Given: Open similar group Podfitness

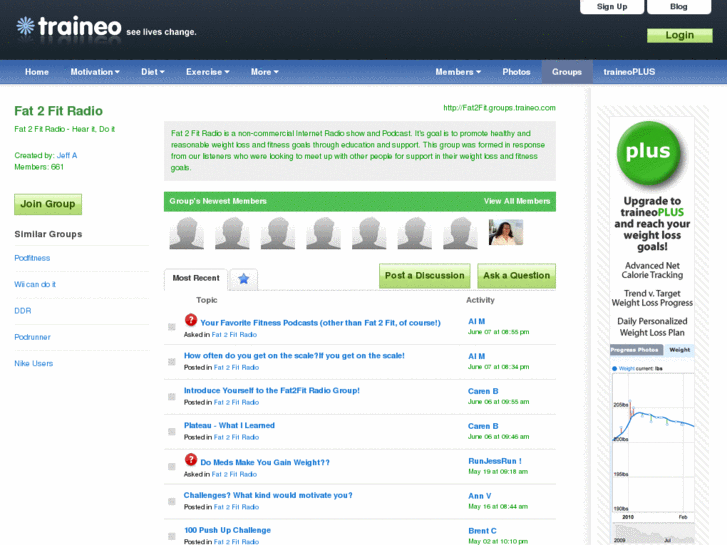Looking at the screenshot, I should (x=32, y=258).
